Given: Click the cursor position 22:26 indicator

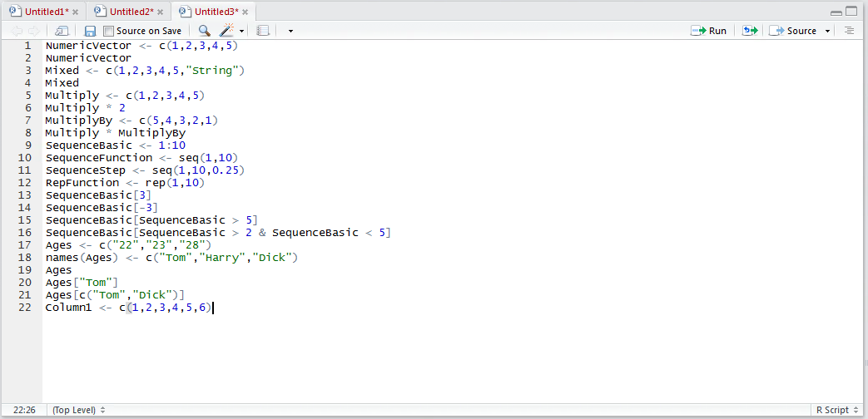Looking at the screenshot, I should coord(24,410).
